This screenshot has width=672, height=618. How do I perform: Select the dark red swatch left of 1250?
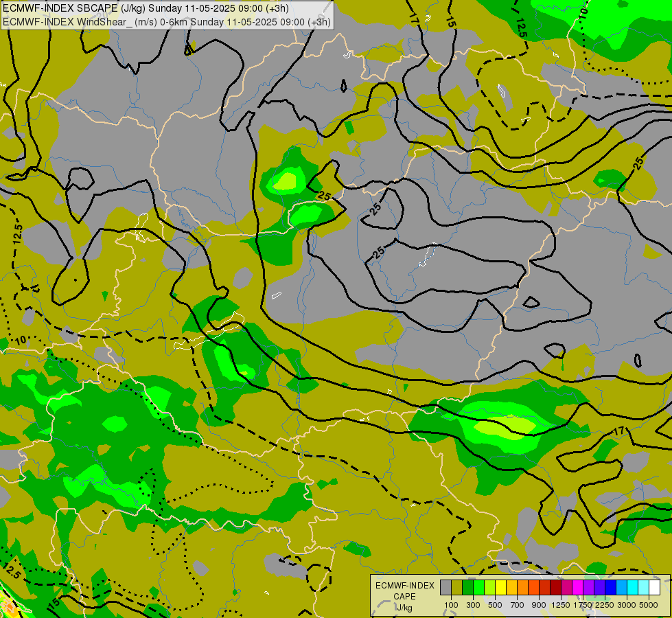coord(555,588)
